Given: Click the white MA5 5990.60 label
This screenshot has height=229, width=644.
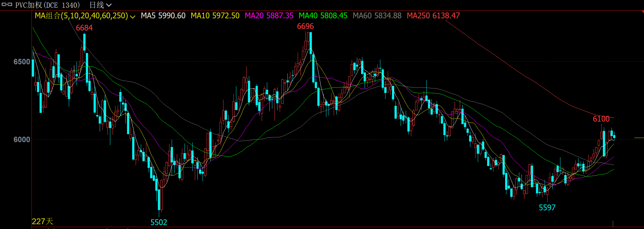Looking at the screenshot, I should [x=163, y=16].
